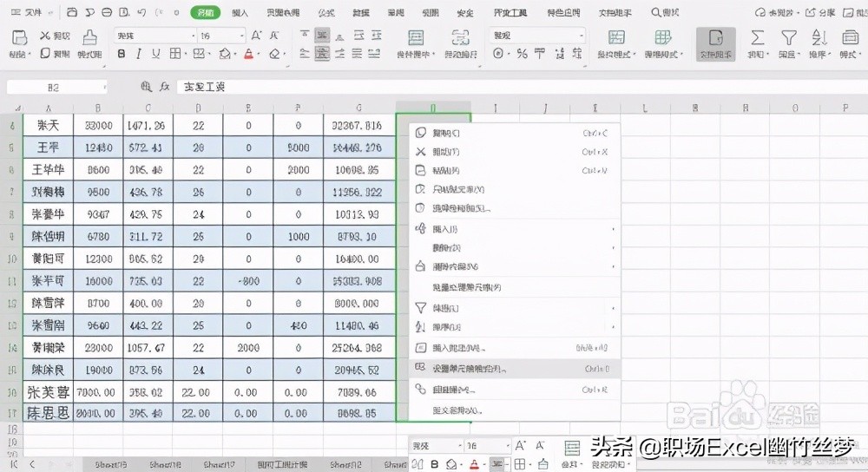This screenshot has height=472, width=868.
Task: Choose Filter entry in context menu
Action: coord(514,308)
